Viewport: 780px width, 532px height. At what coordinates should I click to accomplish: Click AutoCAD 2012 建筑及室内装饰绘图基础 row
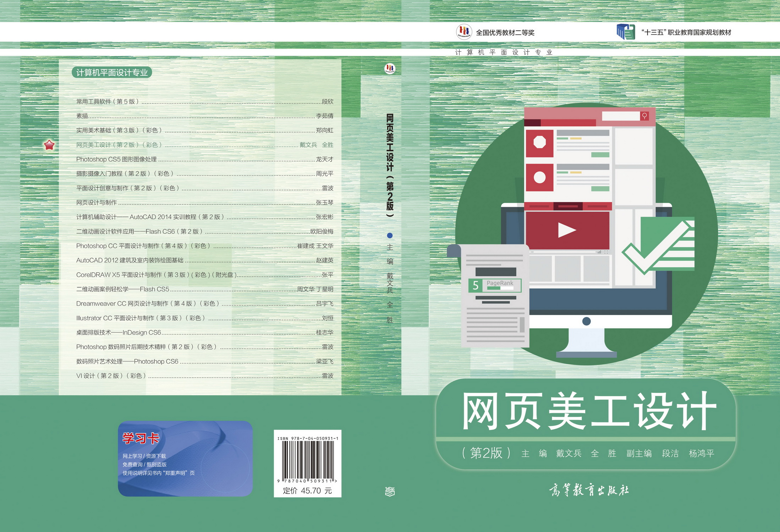[205, 260]
